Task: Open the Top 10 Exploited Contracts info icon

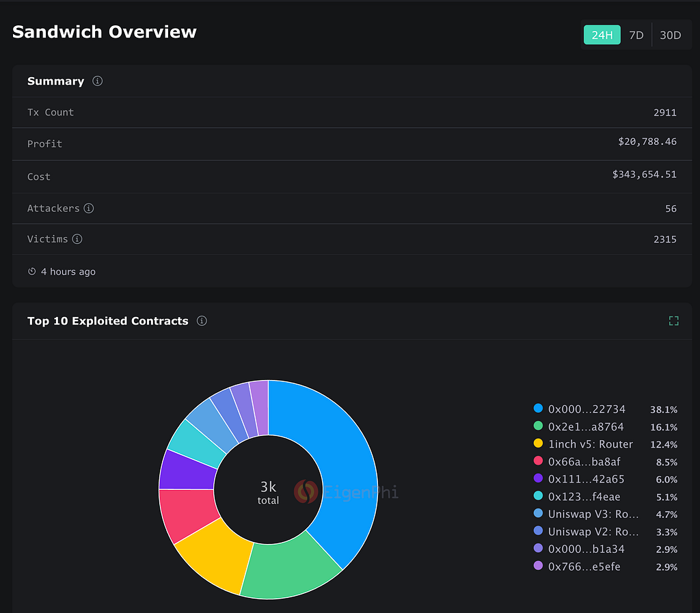Action: [x=202, y=321]
